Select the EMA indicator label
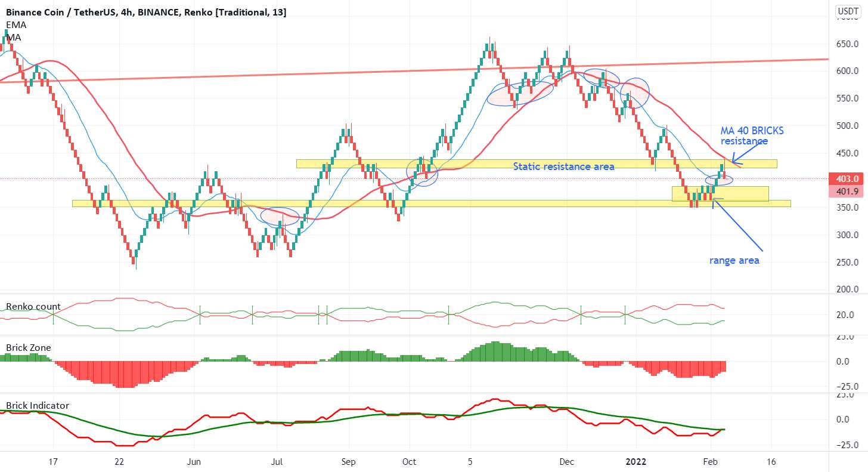 (x=16, y=24)
